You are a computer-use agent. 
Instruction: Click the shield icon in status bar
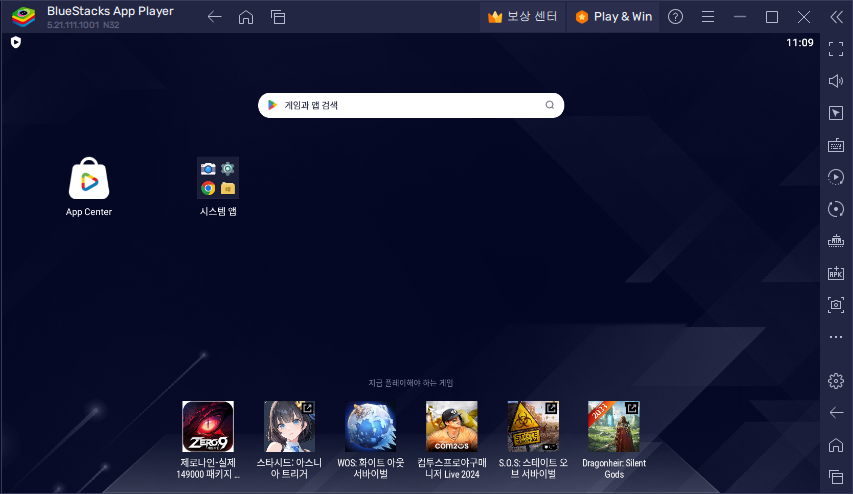[16, 42]
